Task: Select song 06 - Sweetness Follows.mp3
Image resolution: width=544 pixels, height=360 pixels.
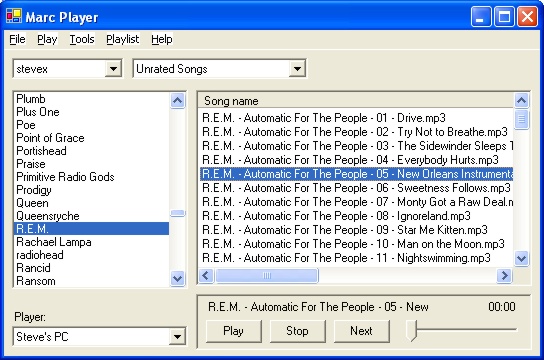Action: (x=356, y=188)
